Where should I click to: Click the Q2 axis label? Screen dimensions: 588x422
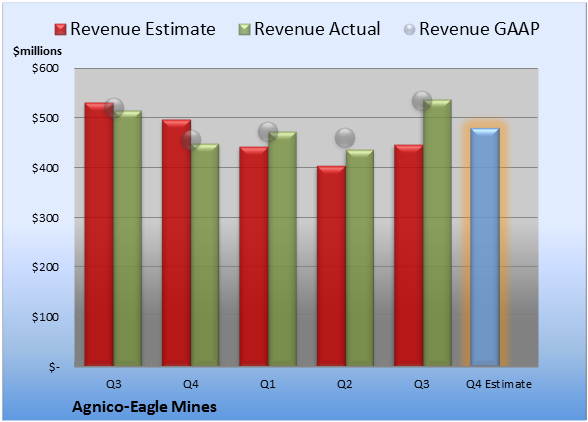click(345, 384)
